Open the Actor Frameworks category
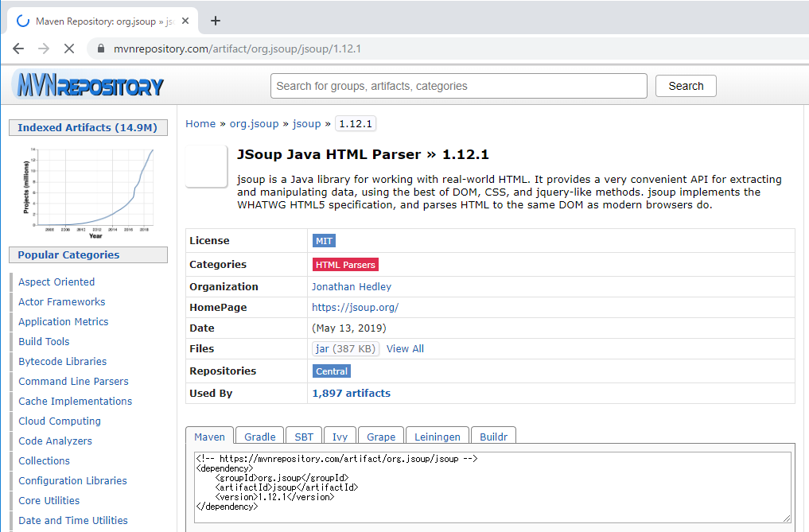This screenshot has width=809, height=532. click(x=62, y=302)
